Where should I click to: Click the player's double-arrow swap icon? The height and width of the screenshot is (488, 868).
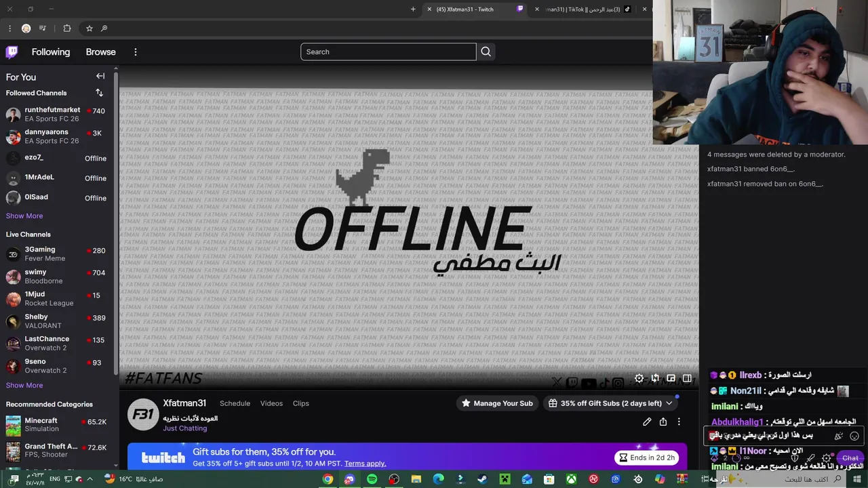click(x=655, y=378)
